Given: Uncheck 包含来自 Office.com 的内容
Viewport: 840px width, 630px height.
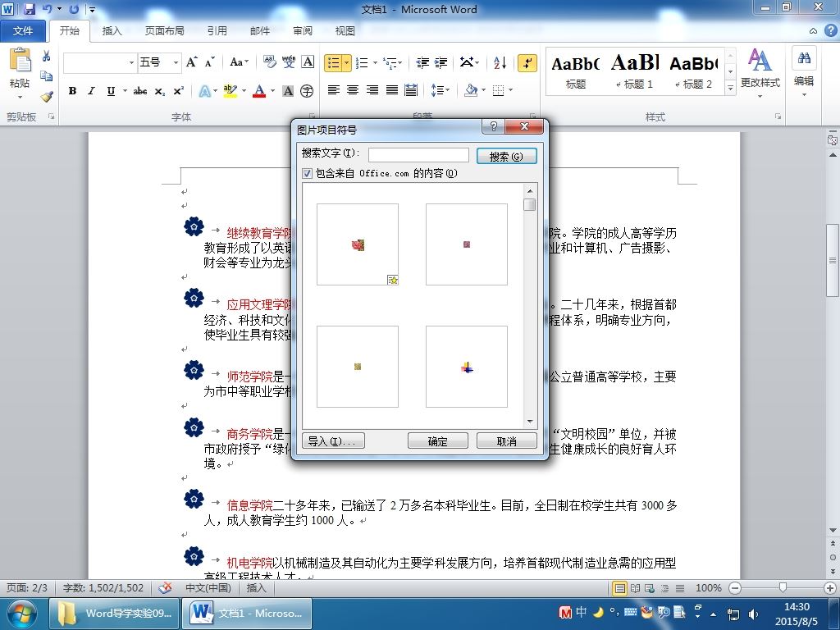Looking at the screenshot, I should coord(307,173).
